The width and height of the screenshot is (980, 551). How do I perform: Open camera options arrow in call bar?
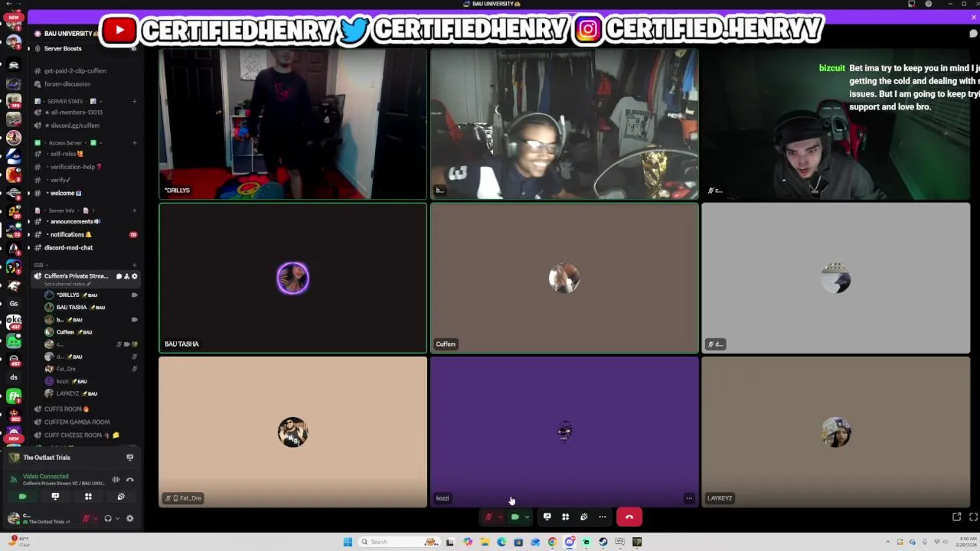pyautogui.click(x=527, y=517)
